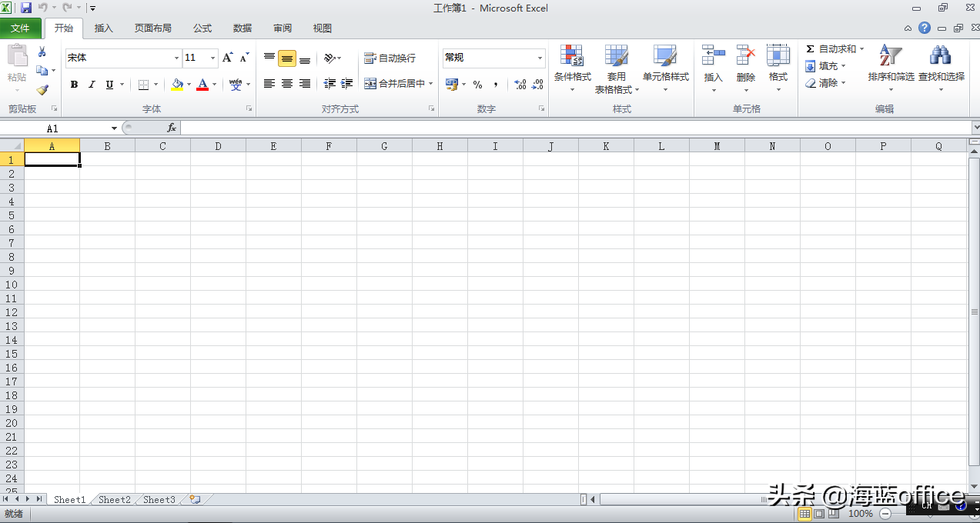
Task: Click the comma style icon
Action: [x=496, y=85]
